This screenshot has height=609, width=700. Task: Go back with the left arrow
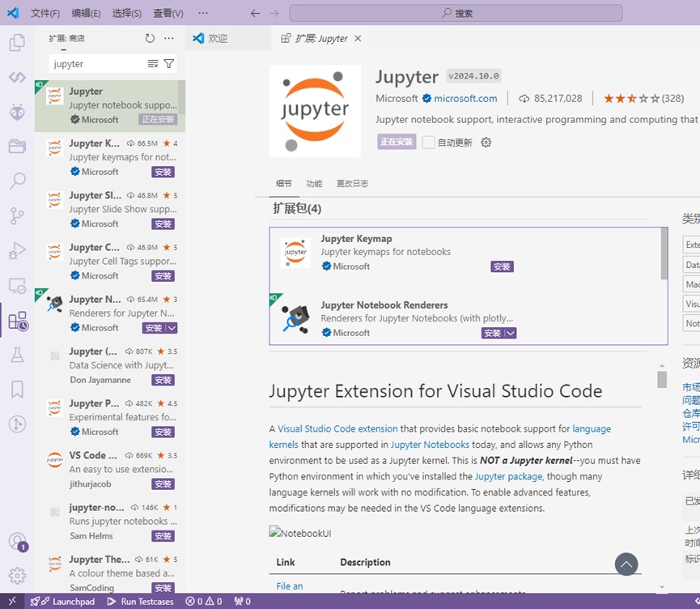coord(256,14)
